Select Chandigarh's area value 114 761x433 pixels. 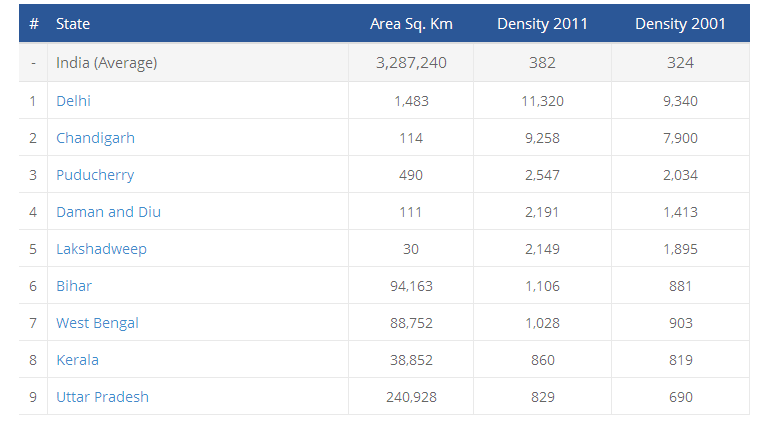(x=411, y=138)
